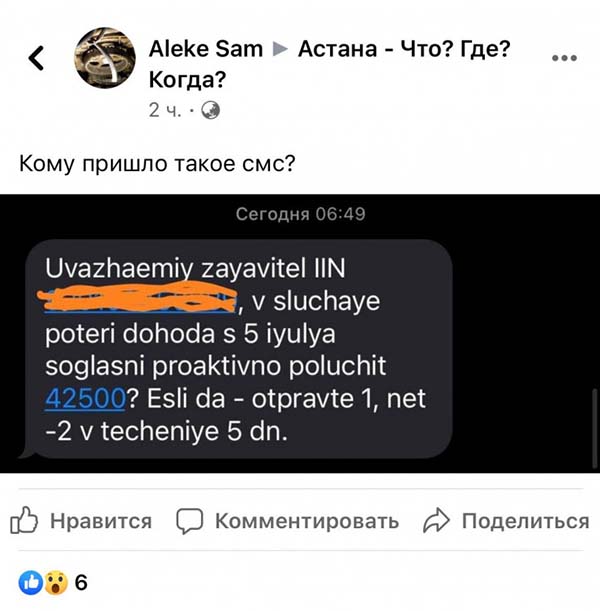
Task: Open comments with Комментировать button
Action: 307,521
